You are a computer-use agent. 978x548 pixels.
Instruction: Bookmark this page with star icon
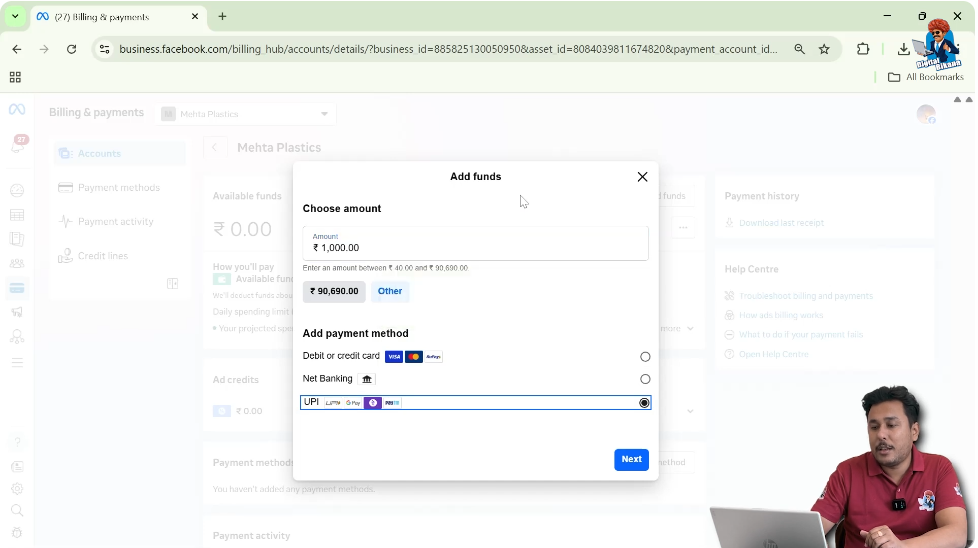point(824,49)
